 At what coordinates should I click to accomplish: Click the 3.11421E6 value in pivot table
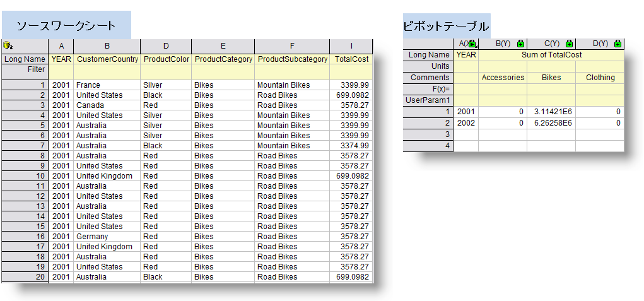pyautogui.click(x=551, y=112)
